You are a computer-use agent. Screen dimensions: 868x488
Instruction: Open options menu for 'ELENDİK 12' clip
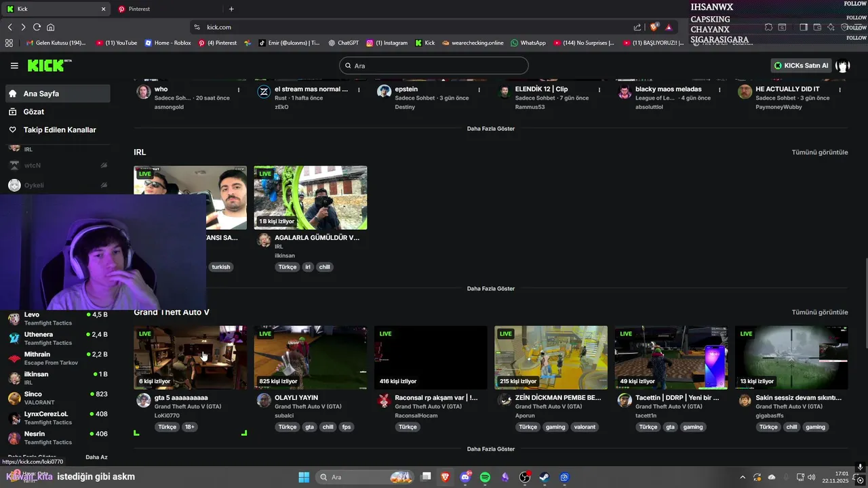click(x=599, y=89)
